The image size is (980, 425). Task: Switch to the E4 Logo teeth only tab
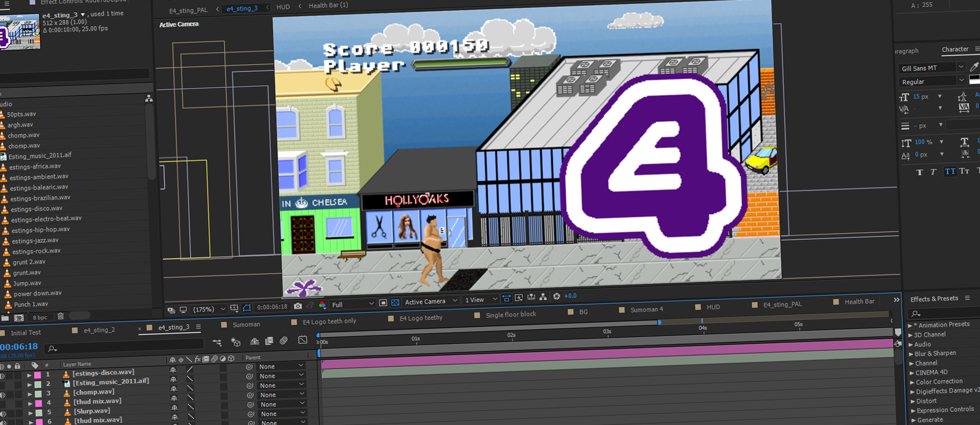tap(329, 321)
